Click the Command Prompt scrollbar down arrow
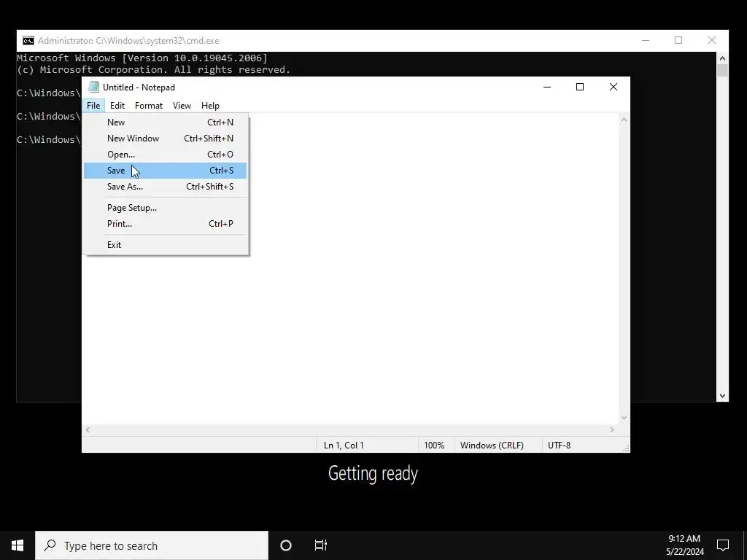 pyautogui.click(x=723, y=396)
